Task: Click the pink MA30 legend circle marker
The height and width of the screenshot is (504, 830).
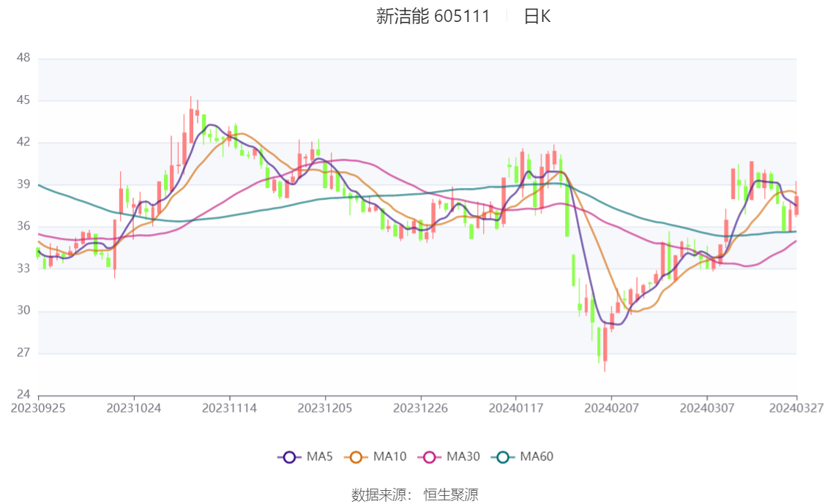Action: point(430,457)
